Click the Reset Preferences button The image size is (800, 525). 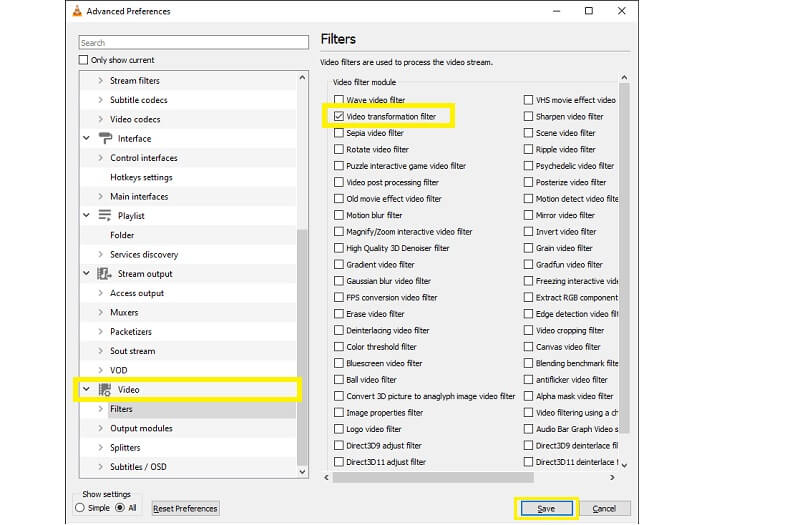click(185, 508)
